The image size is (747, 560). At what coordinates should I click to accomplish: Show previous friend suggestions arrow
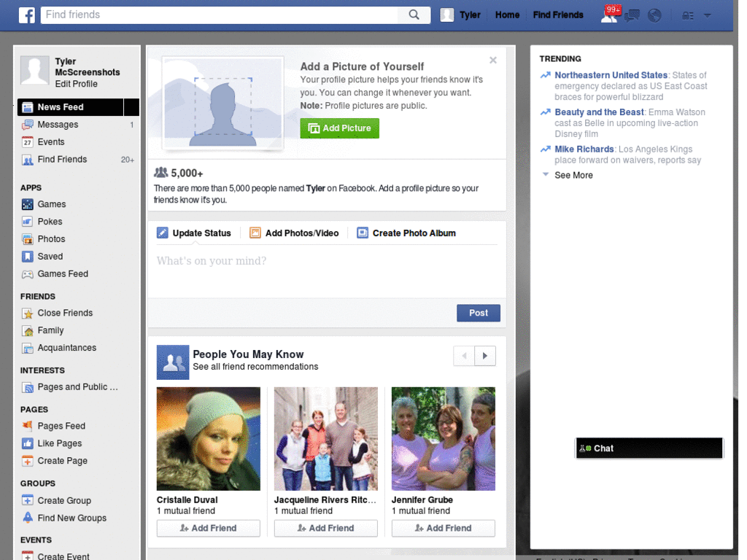(x=464, y=356)
